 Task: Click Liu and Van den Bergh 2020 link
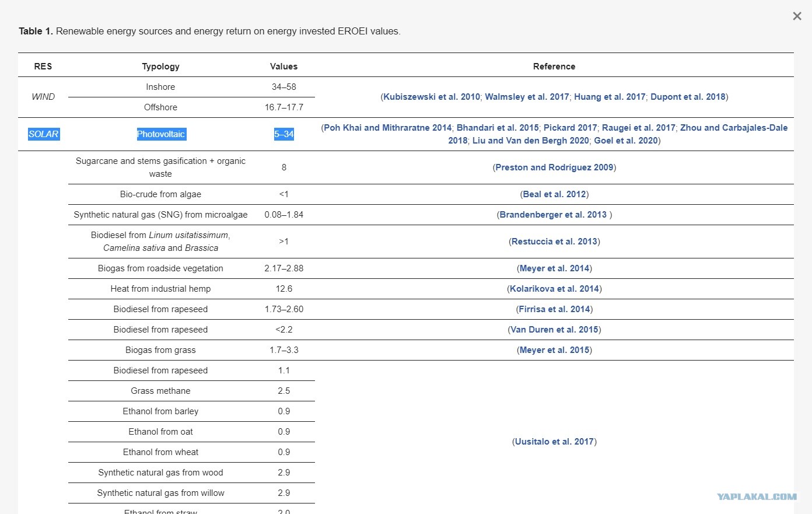pos(531,141)
